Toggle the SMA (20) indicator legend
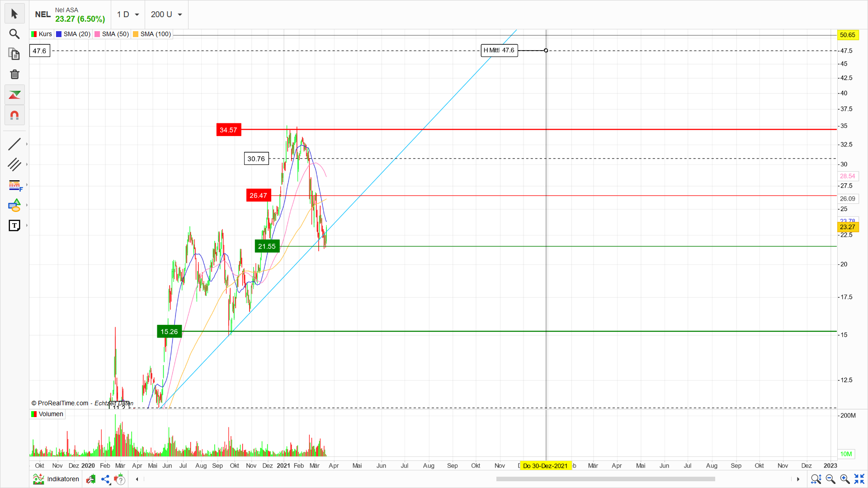This screenshot has width=868, height=488. (73, 34)
